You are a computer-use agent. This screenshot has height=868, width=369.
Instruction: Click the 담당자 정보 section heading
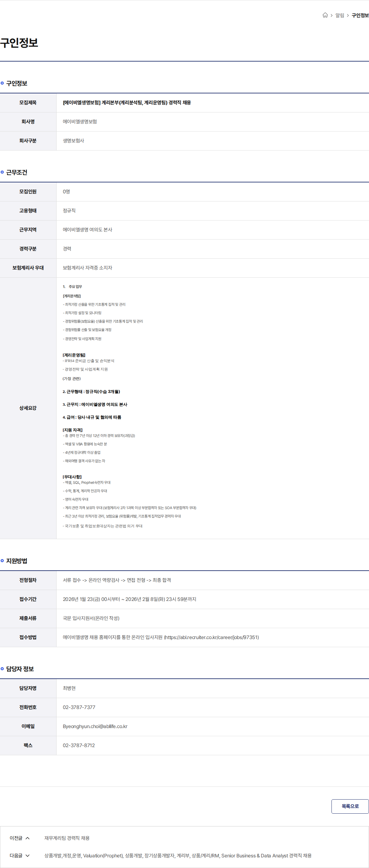coord(20,669)
